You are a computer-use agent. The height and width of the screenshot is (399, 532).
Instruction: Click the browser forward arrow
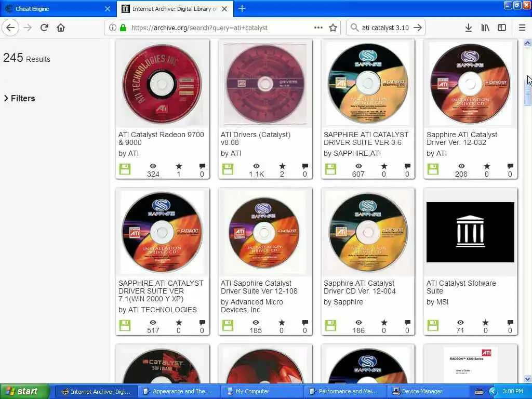point(28,28)
